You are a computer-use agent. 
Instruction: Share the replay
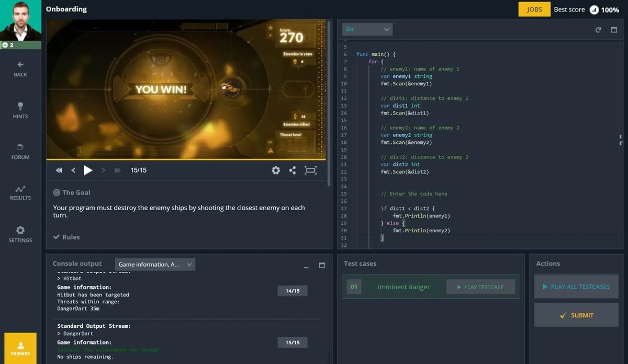(293, 170)
